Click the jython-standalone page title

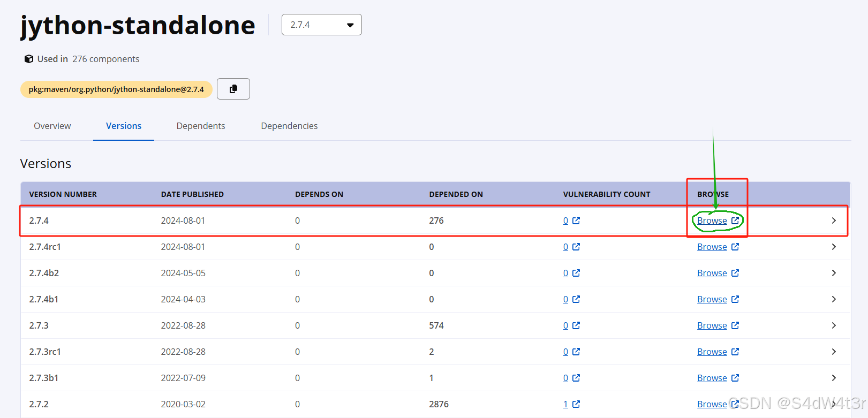(138, 26)
